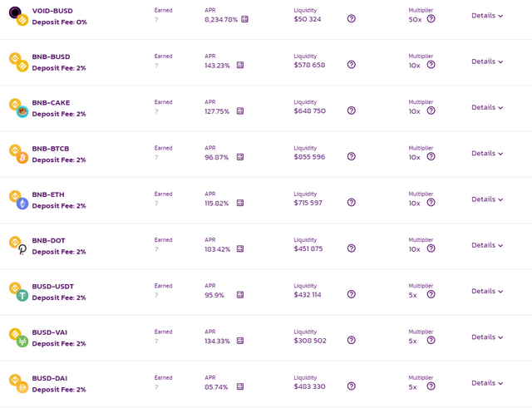532x408 pixels.
Task: Click liquidity help icon for BUSD-USDT
Action: pyautogui.click(x=352, y=294)
